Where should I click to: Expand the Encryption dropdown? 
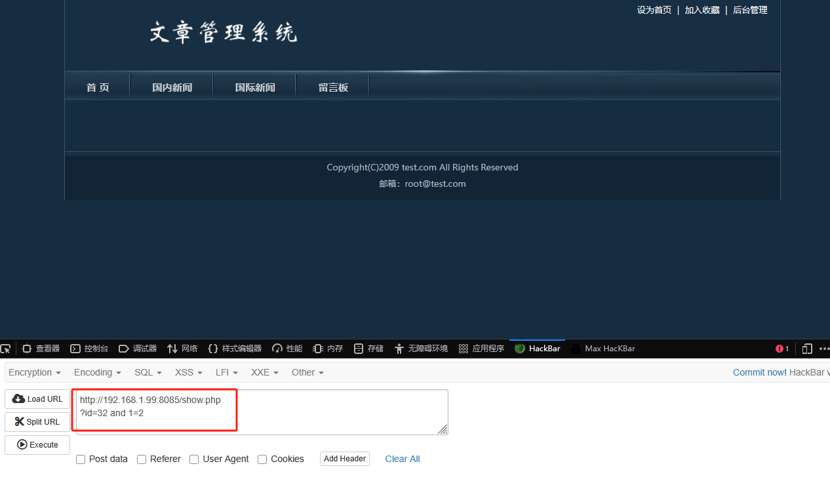[35, 372]
